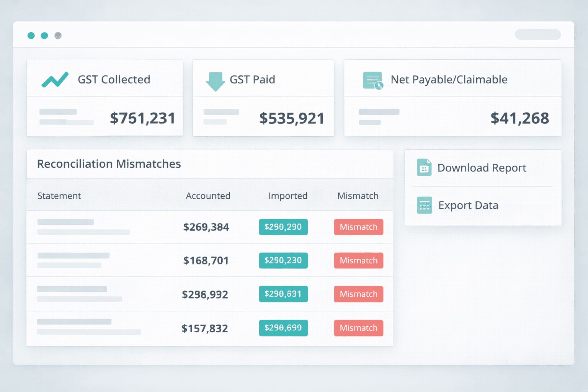Toggle the Mismatch badge for $269,384 row
The height and width of the screenshot is (392, 588).
click(x=358, y=227)
